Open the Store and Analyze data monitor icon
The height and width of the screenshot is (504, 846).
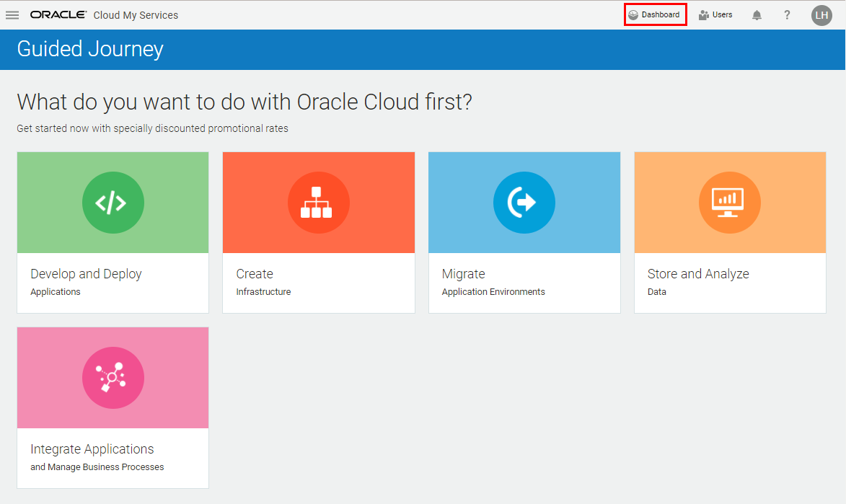(x=730, y=203)
